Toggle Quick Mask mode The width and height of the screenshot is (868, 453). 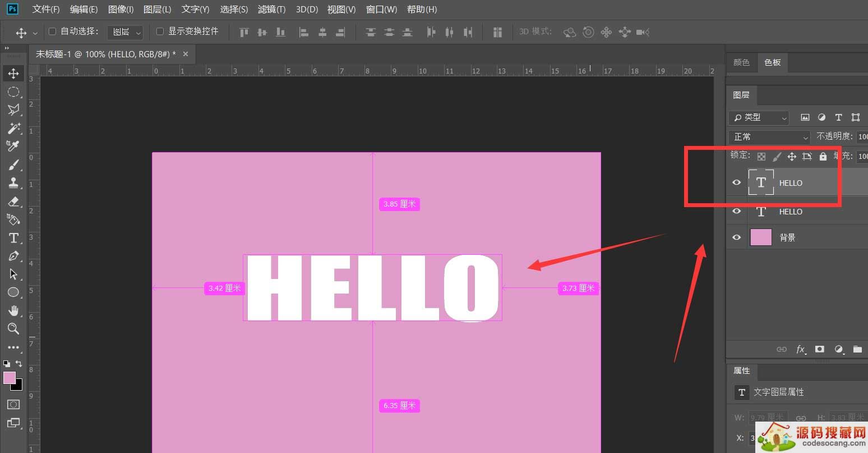click(13, 404)
